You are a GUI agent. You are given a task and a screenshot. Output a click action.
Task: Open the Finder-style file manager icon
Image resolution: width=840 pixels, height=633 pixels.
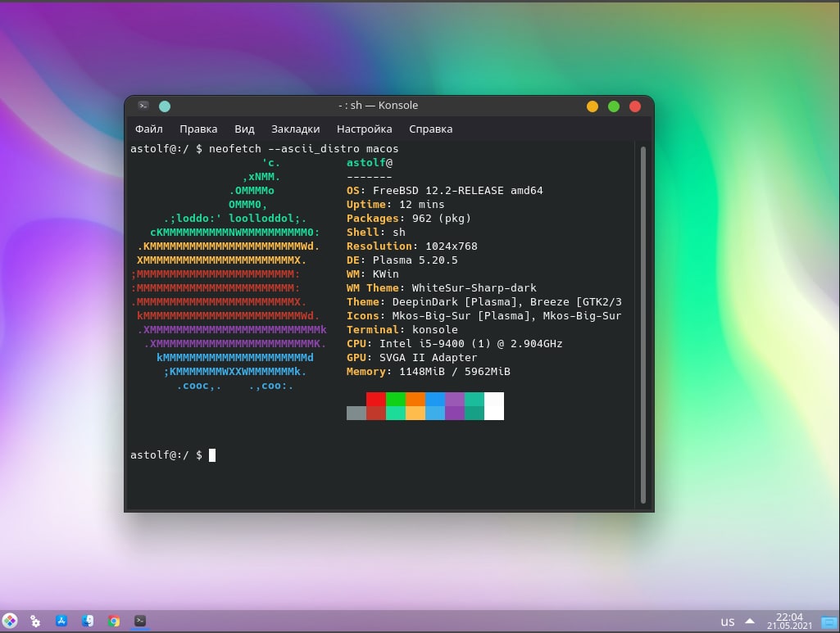(x=88, y=621)
